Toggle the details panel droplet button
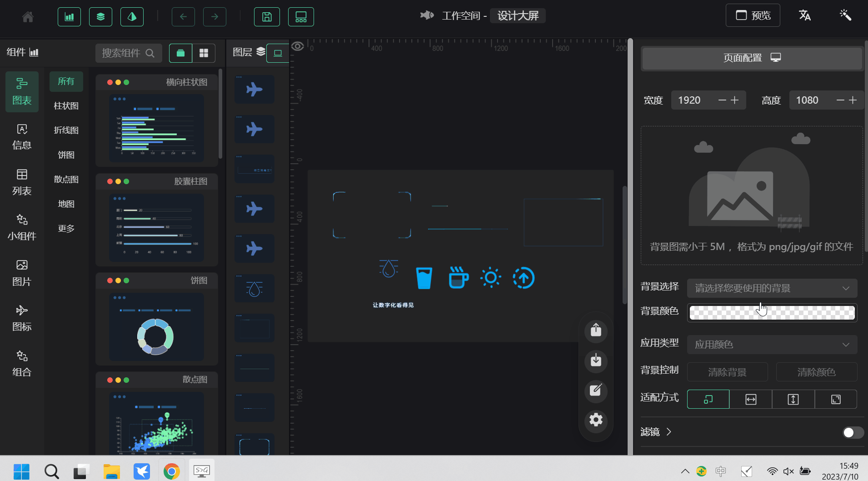The width and height of the screenshot is (868, 481). [132, 17]
